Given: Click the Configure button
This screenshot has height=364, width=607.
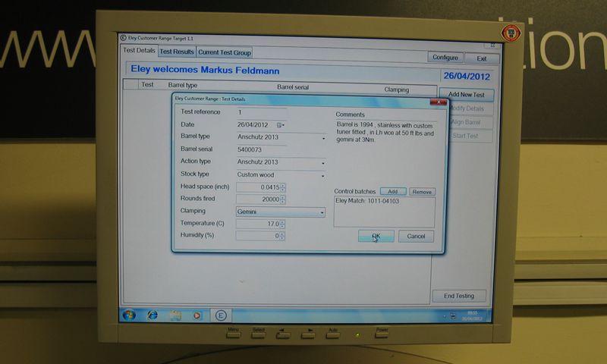Looking at the screenshot, I should [x=445, y=57].
